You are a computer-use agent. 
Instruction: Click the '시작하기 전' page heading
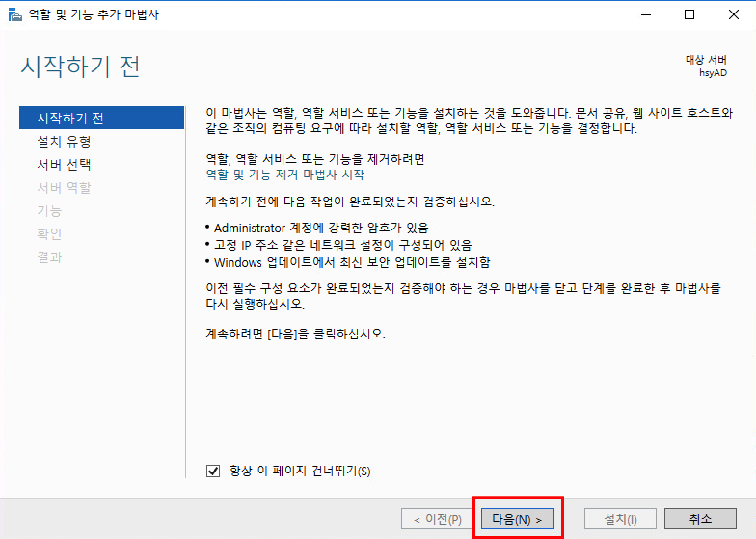(x=80, y=67)
